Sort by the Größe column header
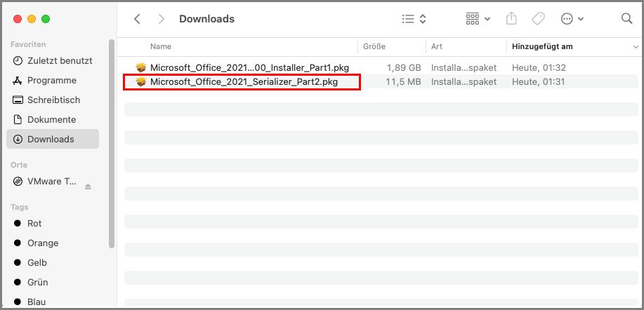The height and width of the screenshot is (310, 644). coord(374,47)
